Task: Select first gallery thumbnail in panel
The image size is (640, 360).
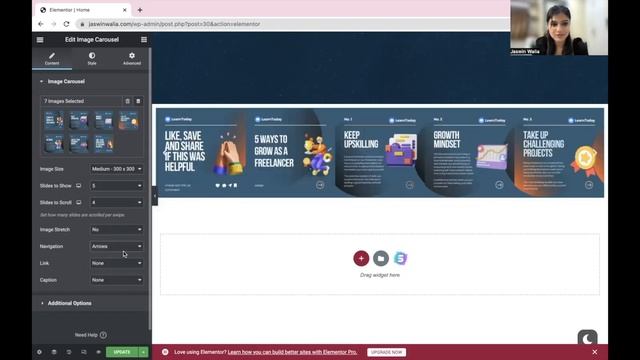Action: (54, 120)
